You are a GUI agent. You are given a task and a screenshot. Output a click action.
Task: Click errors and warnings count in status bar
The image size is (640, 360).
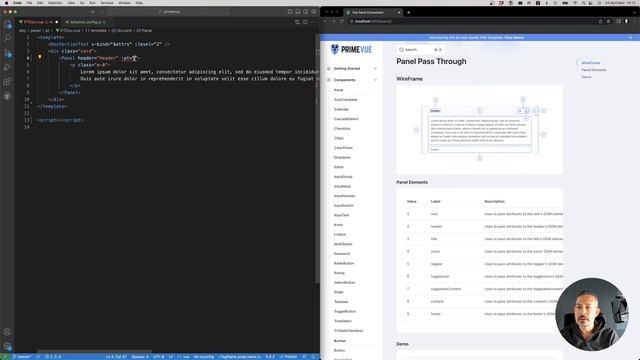[x=53, y=357]
